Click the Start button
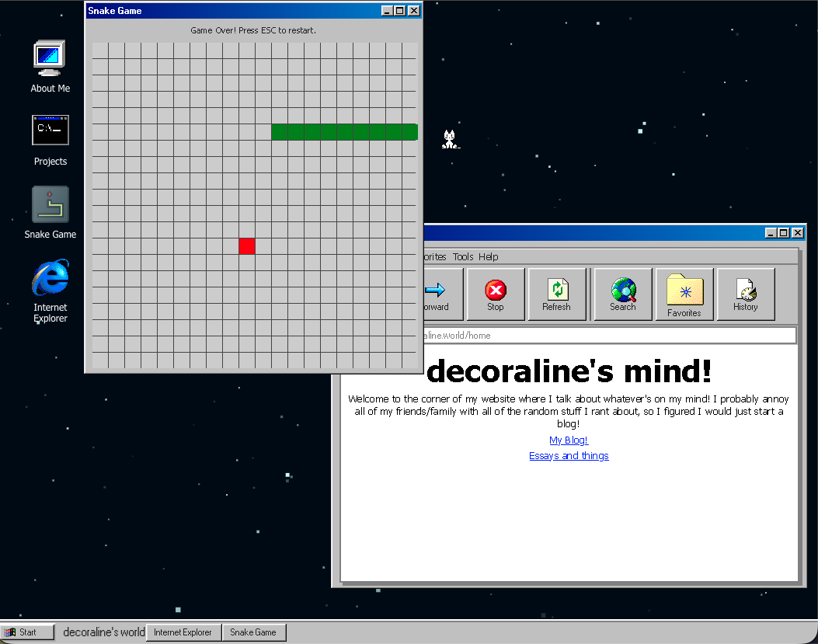The width and height of the screenshot is (818, 644). pos(28,632)
